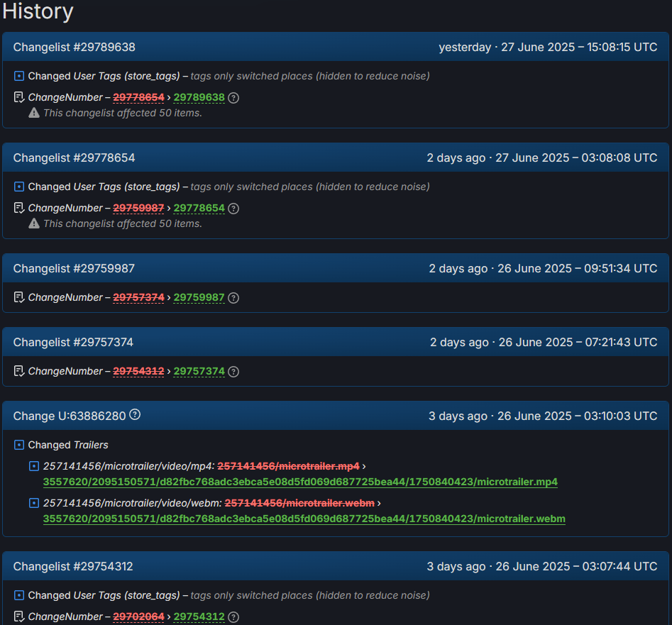The width and height of the screenshot is (672, 625).
Task: Open help icon next to ChangeNumber 29754312
Action: pos(233,617)
